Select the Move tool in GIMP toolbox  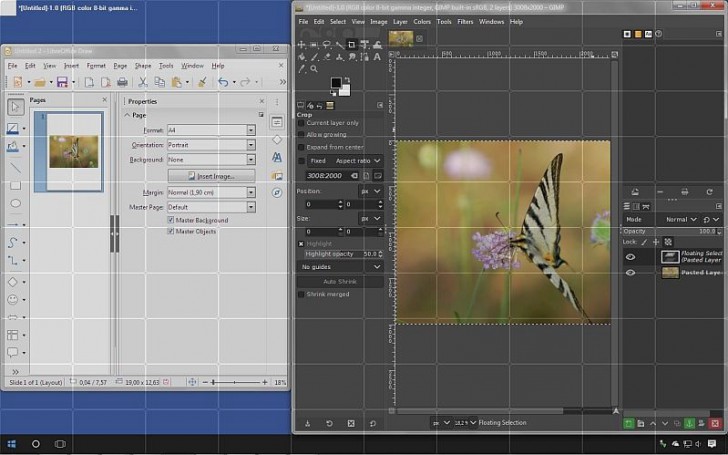(x=301, y=45)
